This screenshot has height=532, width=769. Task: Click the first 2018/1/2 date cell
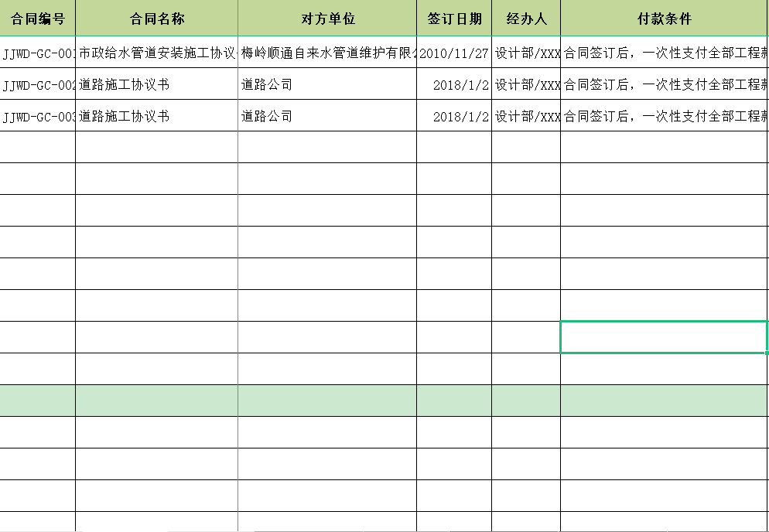pyautogui.click(x=452, y=85)
